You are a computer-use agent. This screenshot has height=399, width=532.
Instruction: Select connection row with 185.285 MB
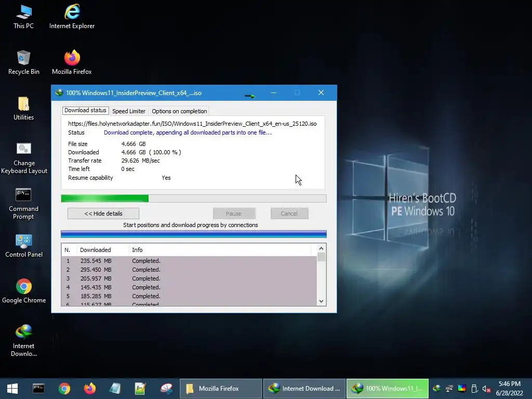point(189,296)
